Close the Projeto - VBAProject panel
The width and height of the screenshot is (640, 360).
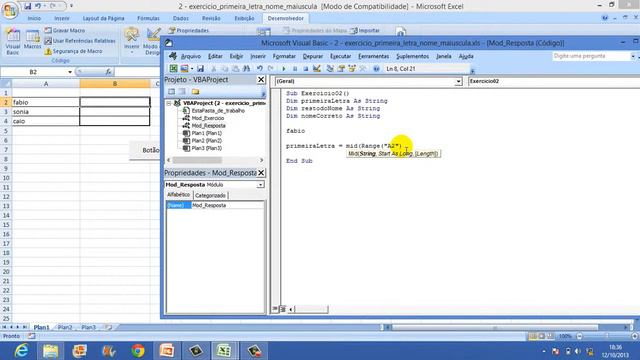261,80
